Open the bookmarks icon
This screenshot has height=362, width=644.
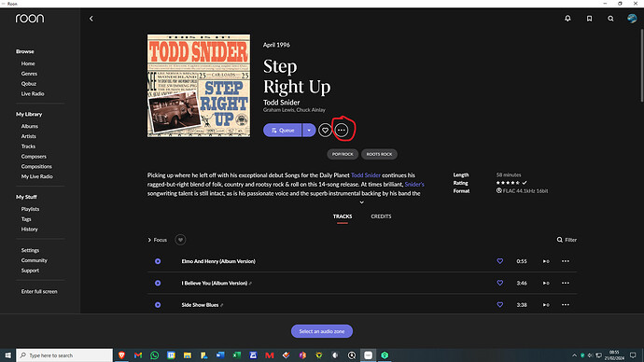click(589, 19)
